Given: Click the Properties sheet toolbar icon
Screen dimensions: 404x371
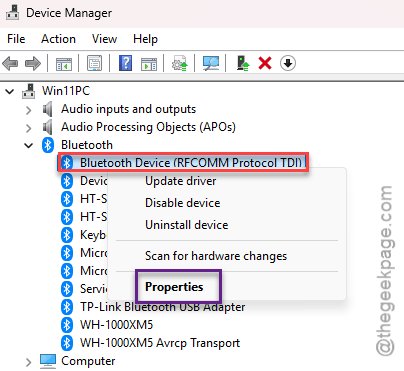Looking at the screenshot, I should [x=94, y=63].
